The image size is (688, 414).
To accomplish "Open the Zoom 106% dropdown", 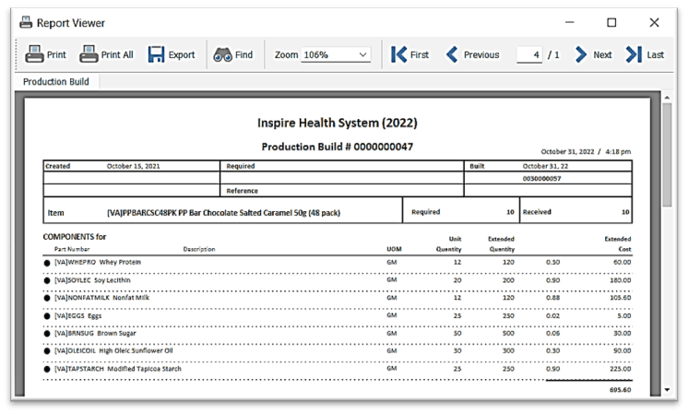I will point(336,55).
